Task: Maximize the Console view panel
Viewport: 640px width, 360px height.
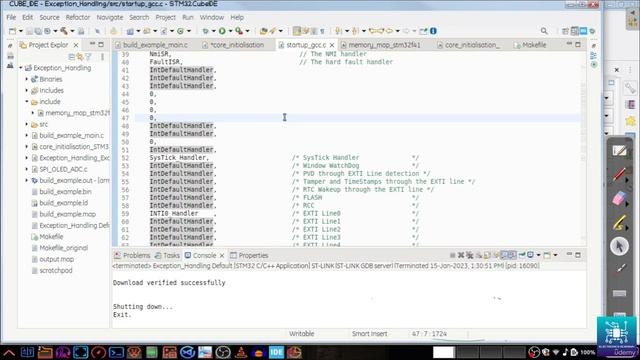Action: 578,255
